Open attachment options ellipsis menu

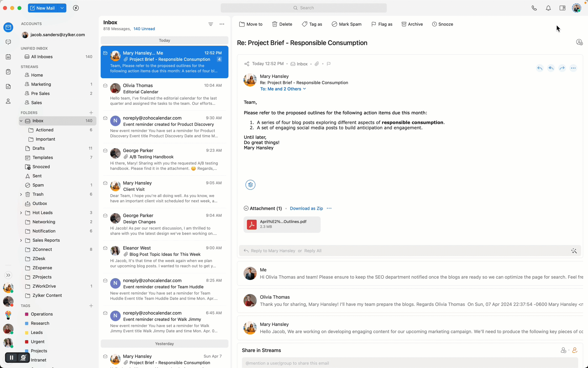pyautogui.click(x=329, y=208)
